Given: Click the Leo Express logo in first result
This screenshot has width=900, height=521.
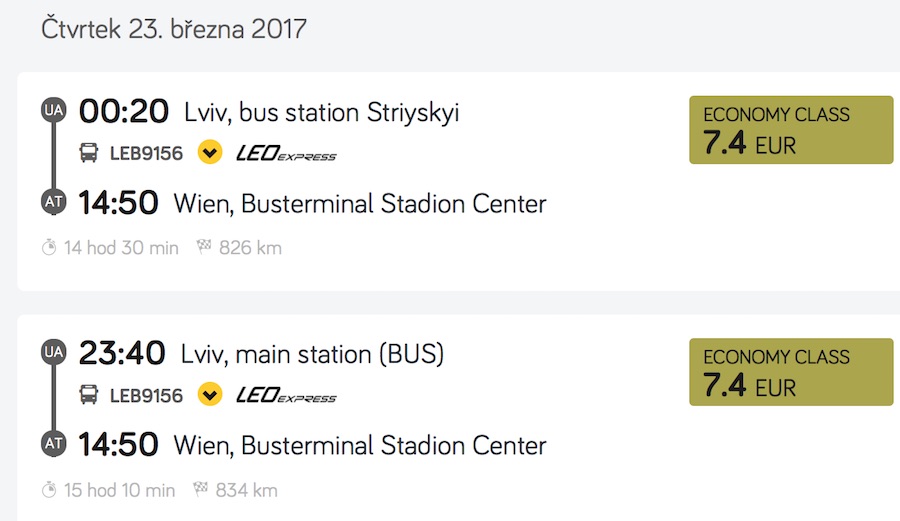Looking at the screenshot, I should pyautogui.click(x=286, y=153).
